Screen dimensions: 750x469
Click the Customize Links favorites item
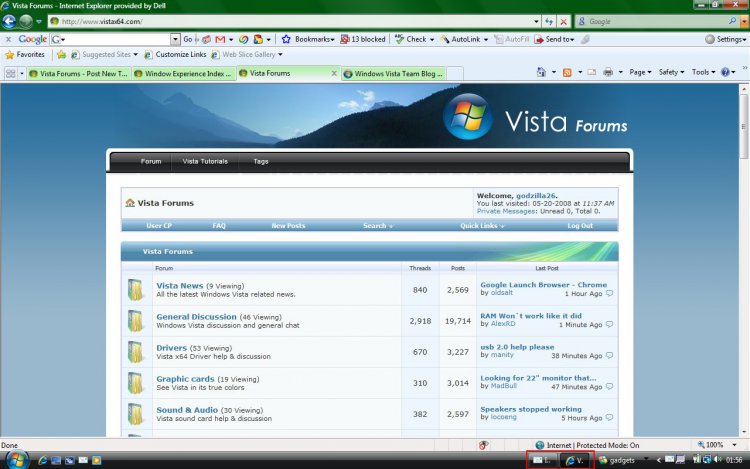(x=176, y=55)
